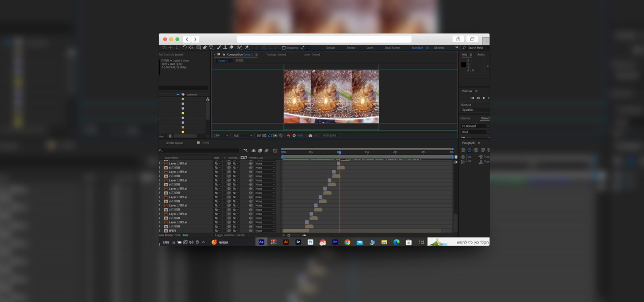Image resolution: width=644 pixels, height=302 pixels.
Task: Select the Roto Brush tool
Action: pyautogui.click(x=239, y=48)
